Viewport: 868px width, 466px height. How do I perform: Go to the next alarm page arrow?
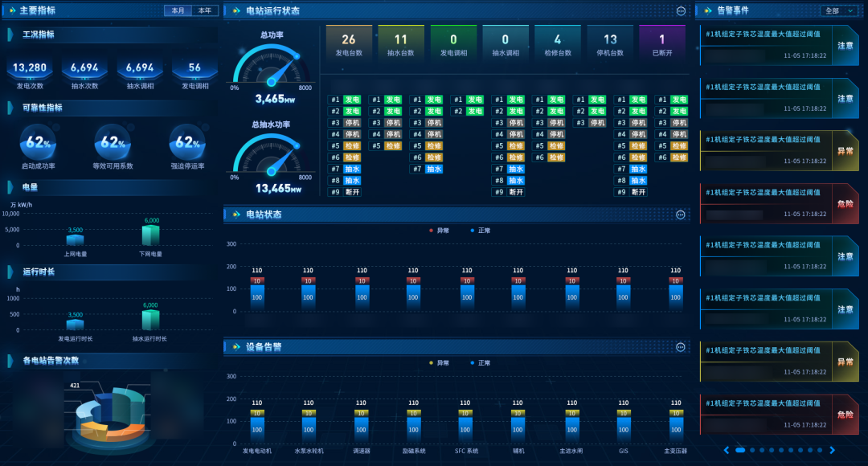[x=832, y=451]
